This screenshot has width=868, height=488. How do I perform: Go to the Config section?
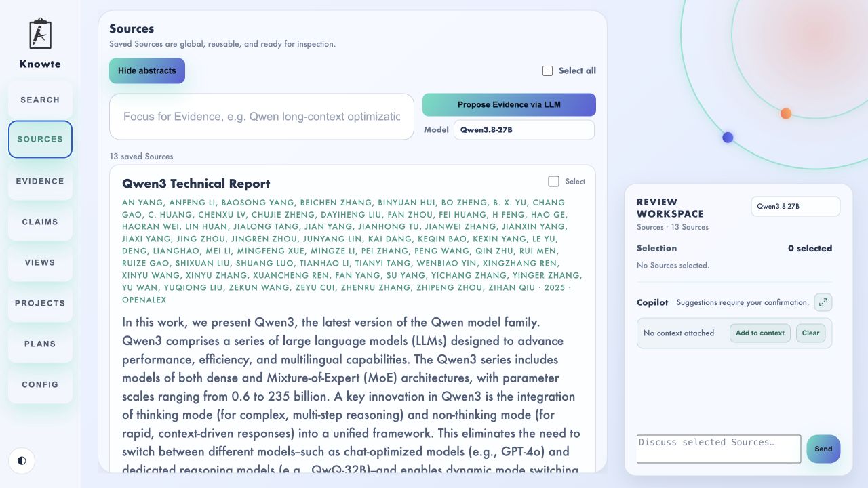pos(40,384)
